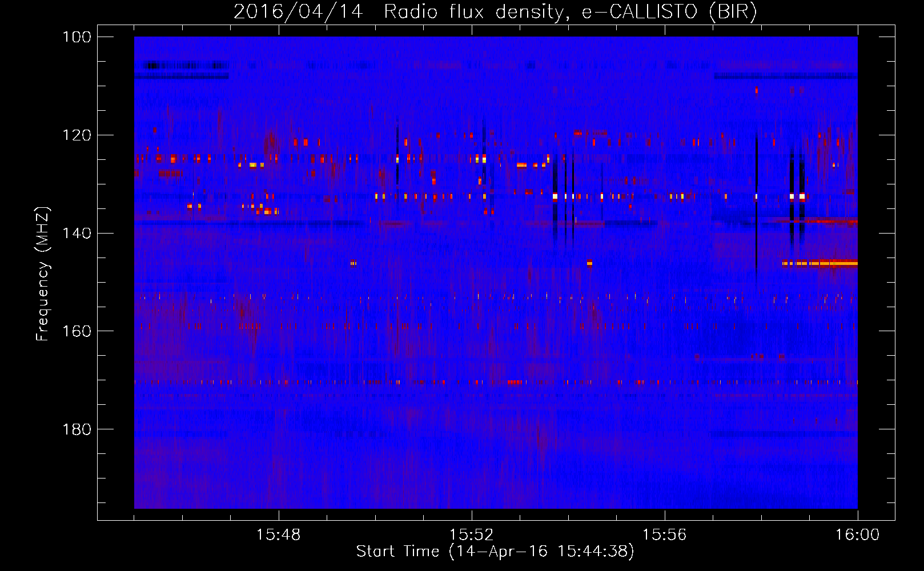The image size is (924, 571).
Task: Click the 140 frequency tick label
Action: (x=77, y=233)
